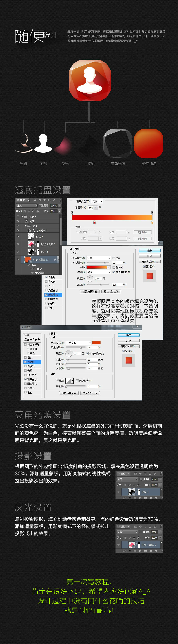Select 投影 row in inner shadow dialog list

point(32,392)
